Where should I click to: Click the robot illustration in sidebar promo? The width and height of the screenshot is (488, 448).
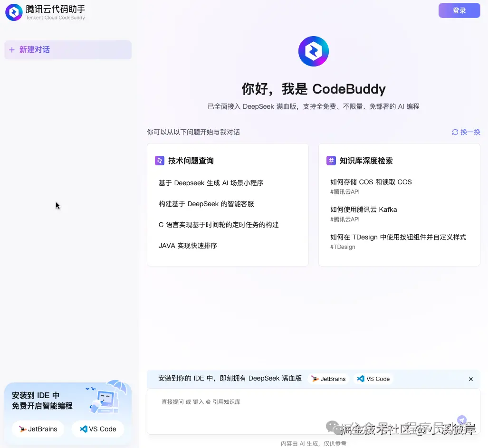[107, 398]
